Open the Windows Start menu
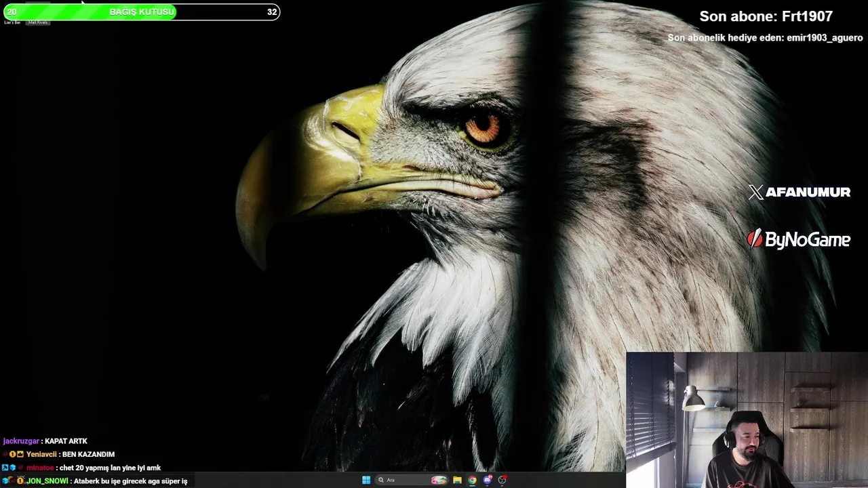 click(x=366, y=480)
